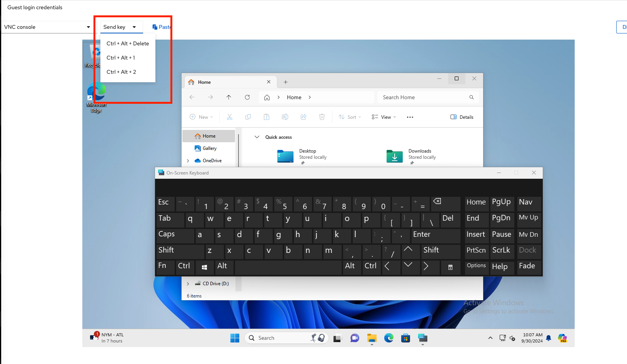Image resolution: width=627 pixels, height=364 pixels.
Task: Click the Backspace key on the On-Screen Keyboard
Action: click(x=446, y=204)
